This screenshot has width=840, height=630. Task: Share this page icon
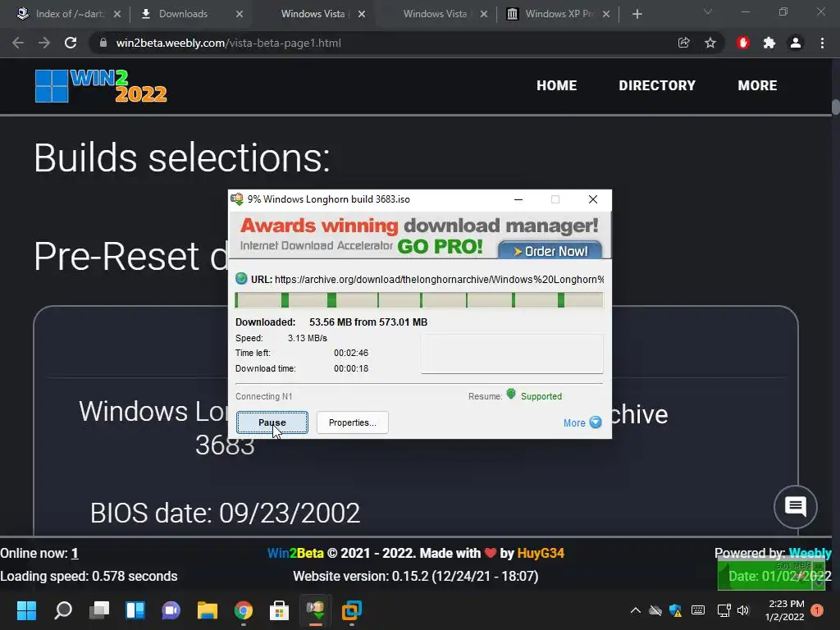(683, 43)
